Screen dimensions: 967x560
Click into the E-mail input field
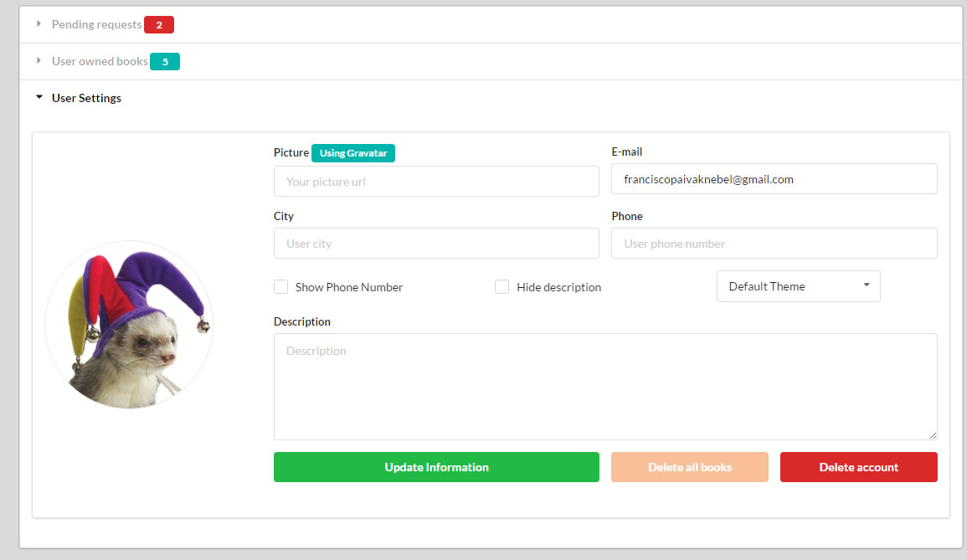774,179
